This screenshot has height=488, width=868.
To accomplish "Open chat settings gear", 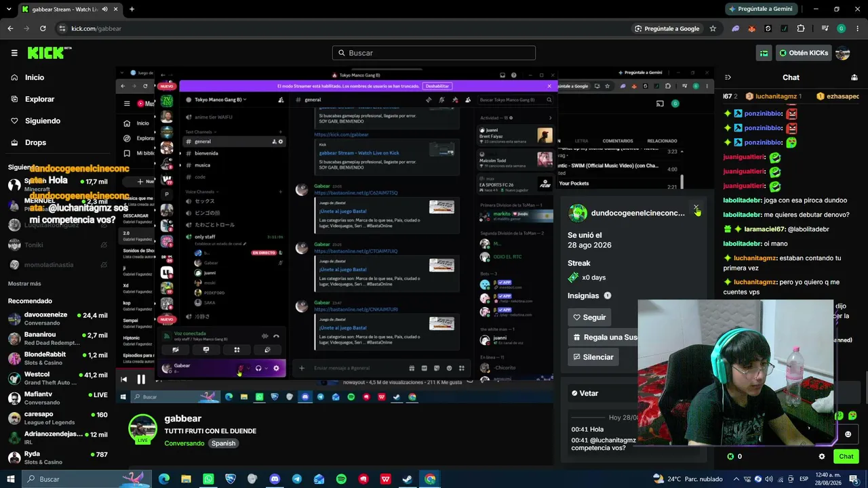I will tap(822, 456).
